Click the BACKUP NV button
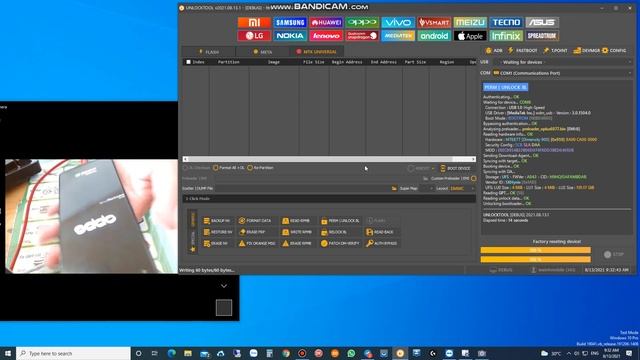The height and width of the screenshot is (360, 640). [x=217, y=221]
